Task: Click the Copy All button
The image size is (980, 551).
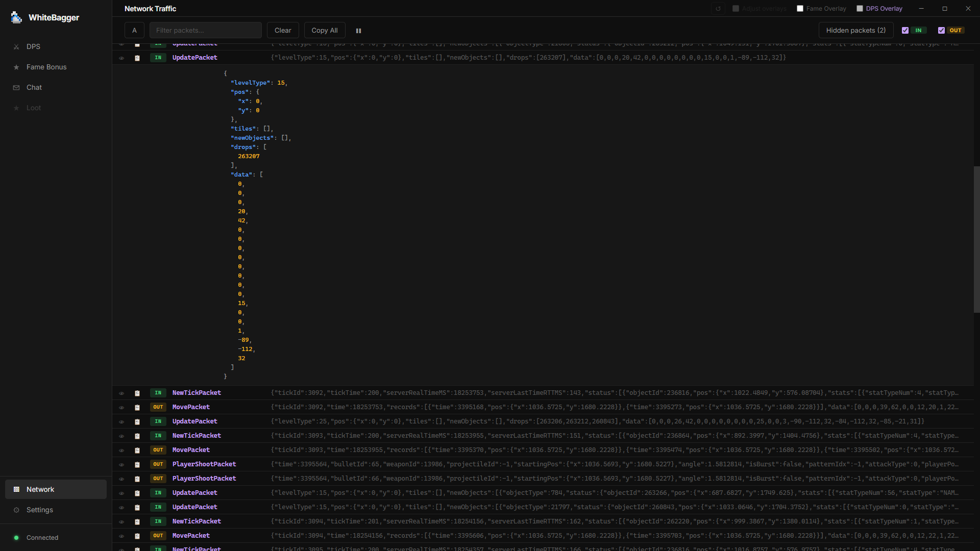Action: point(325,30)
